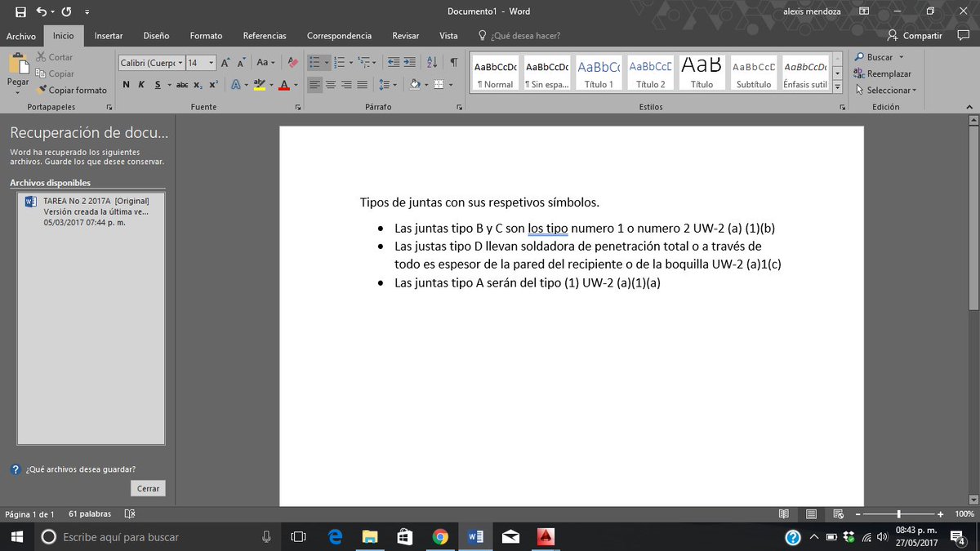Image resolution: width=980 pixels, height=551 pixels.
Task: Decrease font size with the smaller A icon
Action: (x=242, y=63)
